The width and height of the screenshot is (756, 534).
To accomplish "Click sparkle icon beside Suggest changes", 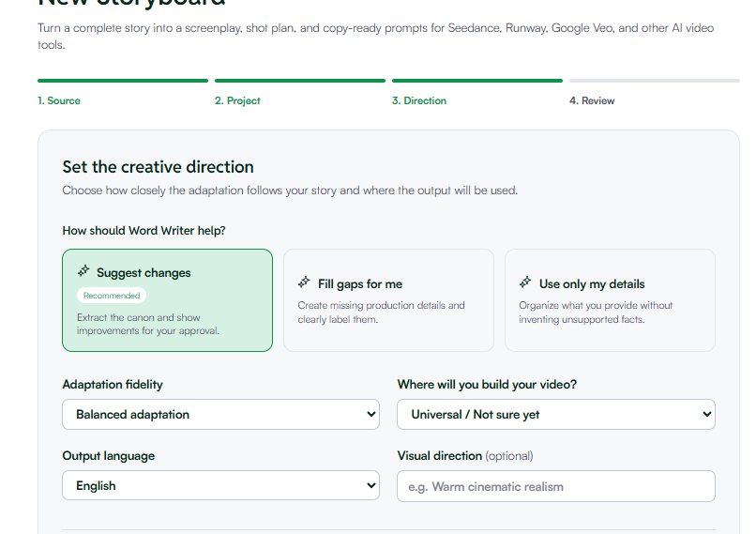I will pyautogui.click(x=83, y=271).
